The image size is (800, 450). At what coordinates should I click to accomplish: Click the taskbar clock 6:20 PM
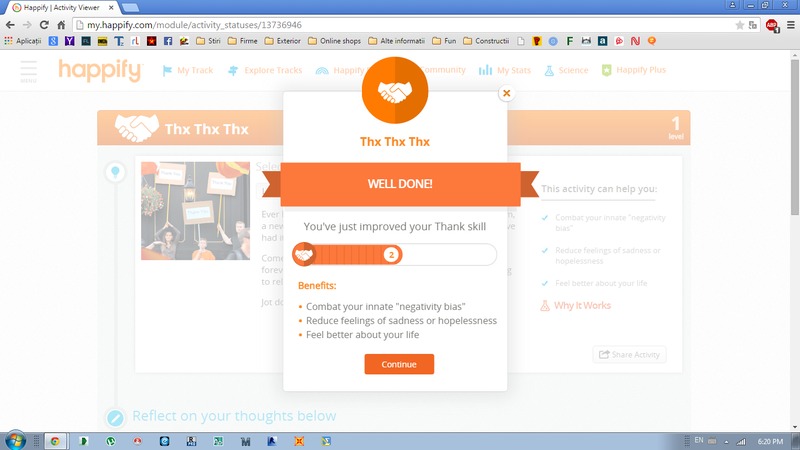(770, 441)
